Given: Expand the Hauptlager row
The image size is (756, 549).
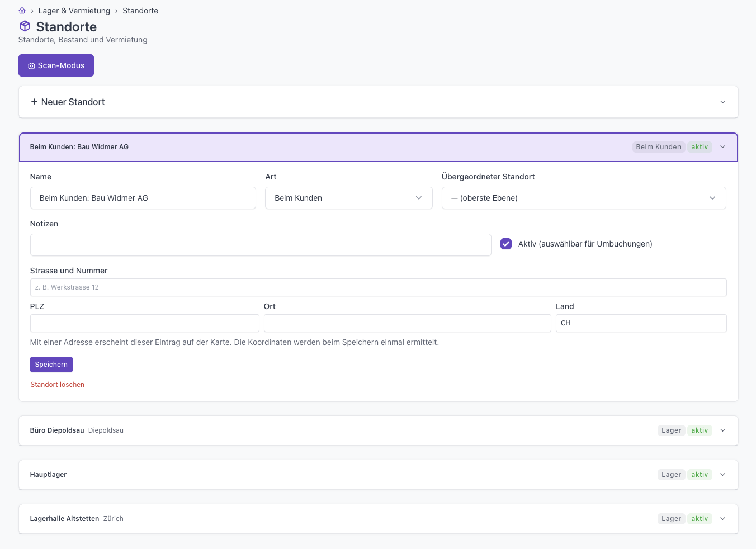Looking at the screenshot, I should (379, 475).
